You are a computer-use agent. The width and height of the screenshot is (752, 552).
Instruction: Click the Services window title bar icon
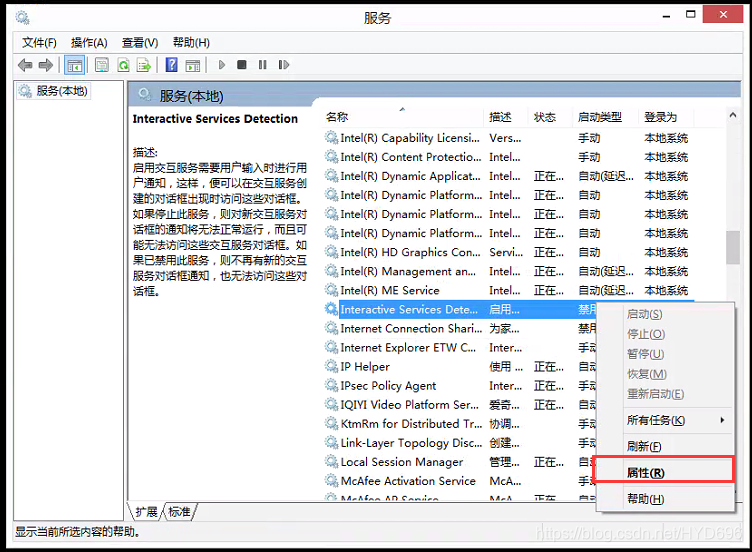tap(23, 18)
